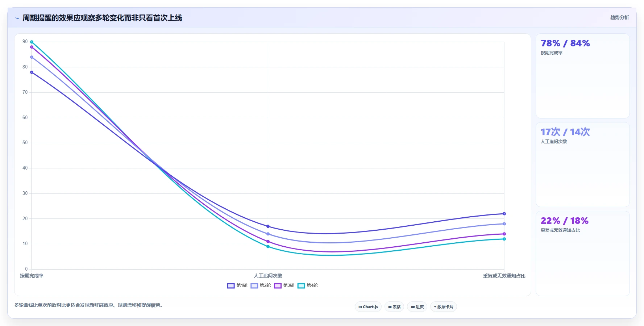Click the 17次 / 14次 metric value
Image resolution: width=644 pixels, height=326 pixels.
click(565, 132)
